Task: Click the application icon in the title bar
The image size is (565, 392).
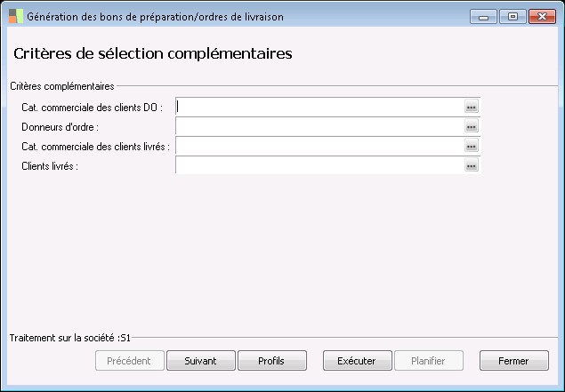Action: coord(15,15)
